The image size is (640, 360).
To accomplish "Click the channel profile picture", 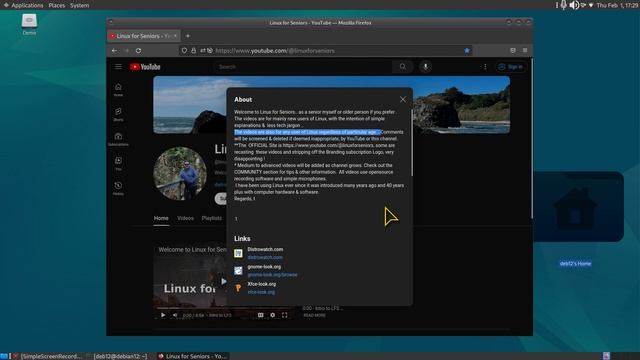I will click(x=180, y=173).
